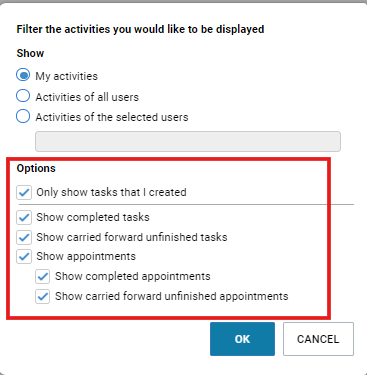The image size is (367, 375).
Task: Uncheck Show carried forward unfinished appointments box
Action: (43, 296)
